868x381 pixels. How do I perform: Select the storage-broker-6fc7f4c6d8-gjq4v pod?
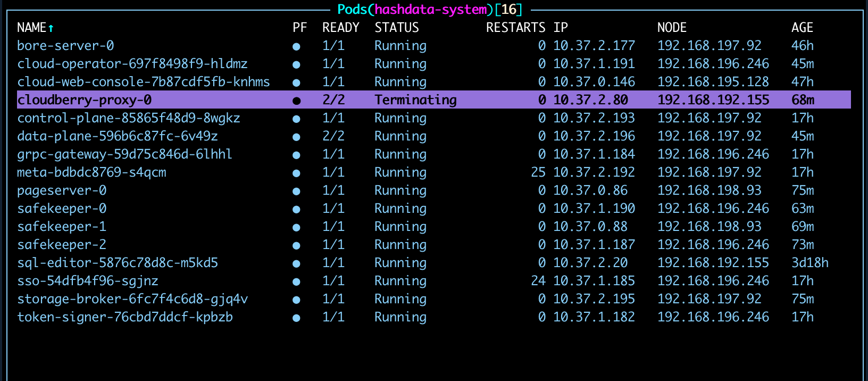(132, 299)
